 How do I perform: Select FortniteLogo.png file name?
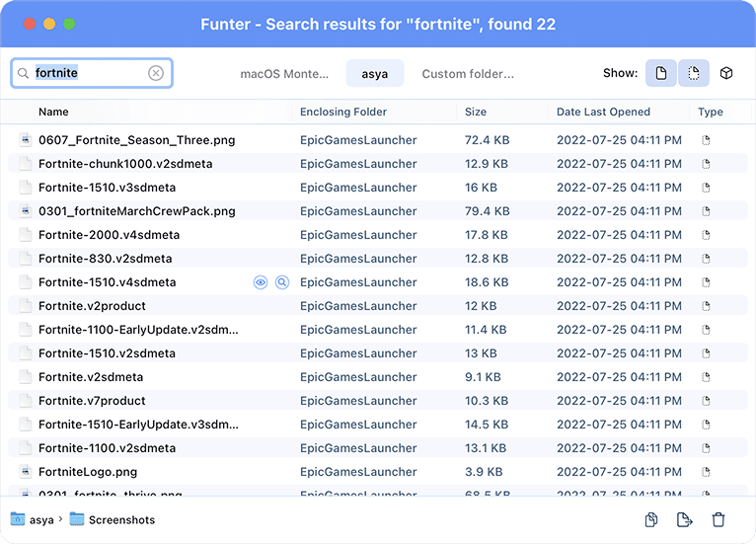(88, 472)
